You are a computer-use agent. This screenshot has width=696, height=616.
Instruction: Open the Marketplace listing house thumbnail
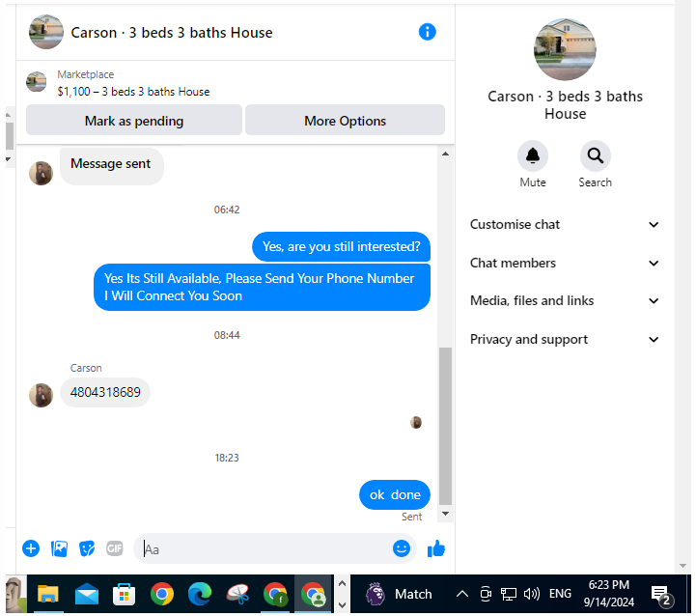click(37, 82)
